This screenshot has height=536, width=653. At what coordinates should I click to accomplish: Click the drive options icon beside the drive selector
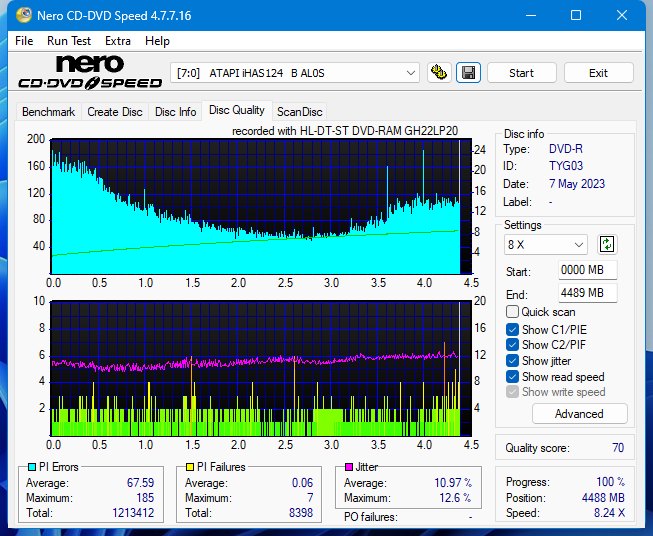click(438, 73)
